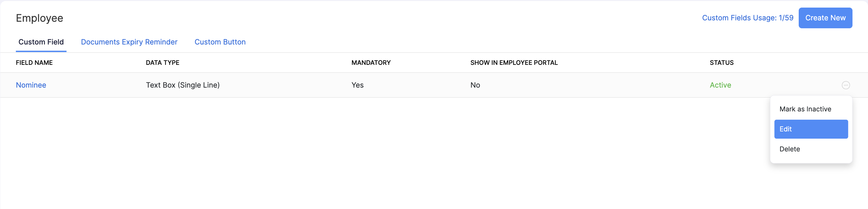Click the MANDATORY column header
This screenshot has width=868, height=209.
[371, 63]
